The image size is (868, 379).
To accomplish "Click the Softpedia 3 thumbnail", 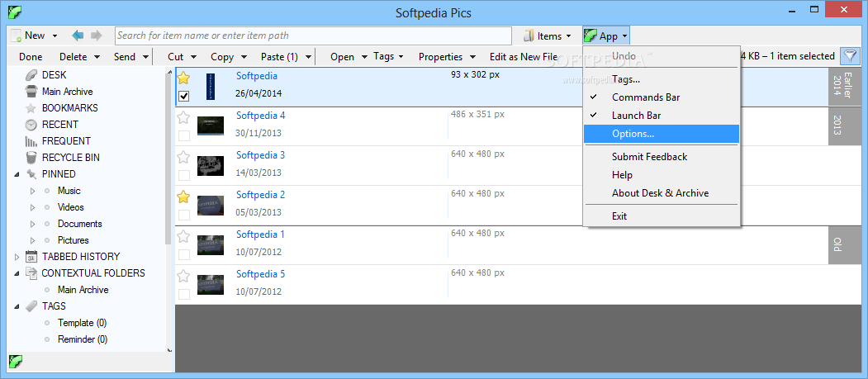I will [x=211, y=165].
